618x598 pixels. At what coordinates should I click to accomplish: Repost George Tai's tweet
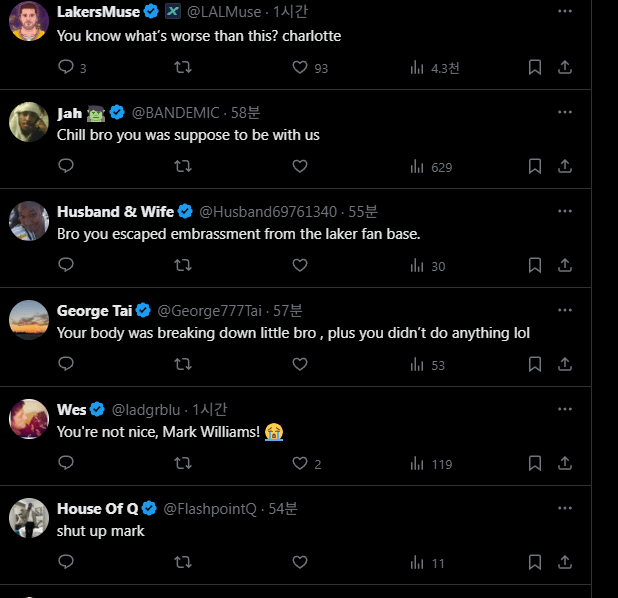coord(183,365)
